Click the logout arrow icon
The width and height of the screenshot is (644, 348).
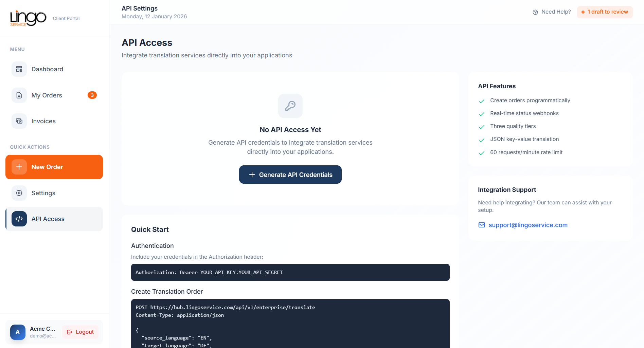point(70,332)
